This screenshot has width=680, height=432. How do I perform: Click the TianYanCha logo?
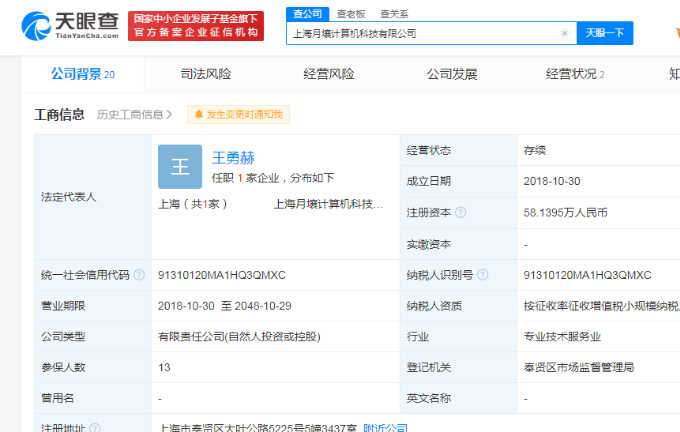click(70, 26)
